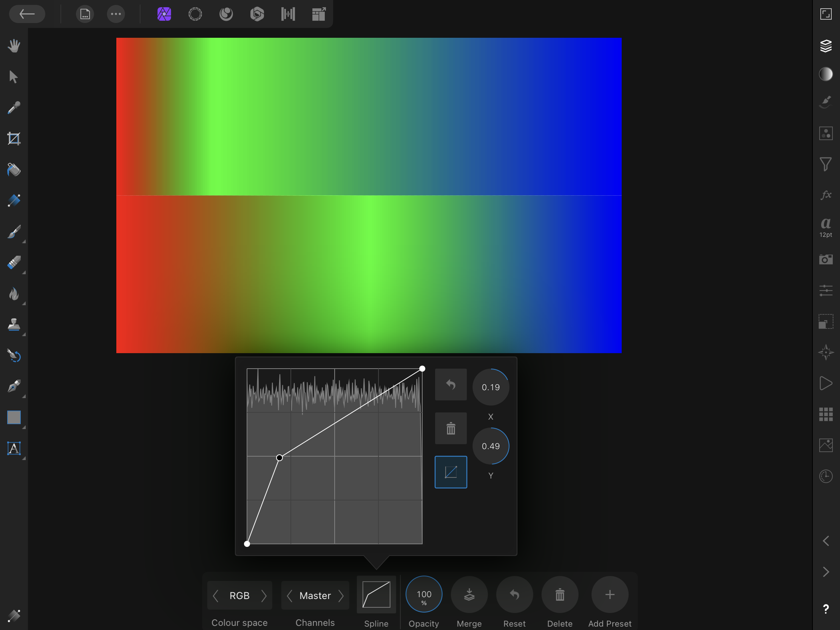This screenshot has height=630, width=840.
Task: Enable the Move tool
Action: point(14,76)
